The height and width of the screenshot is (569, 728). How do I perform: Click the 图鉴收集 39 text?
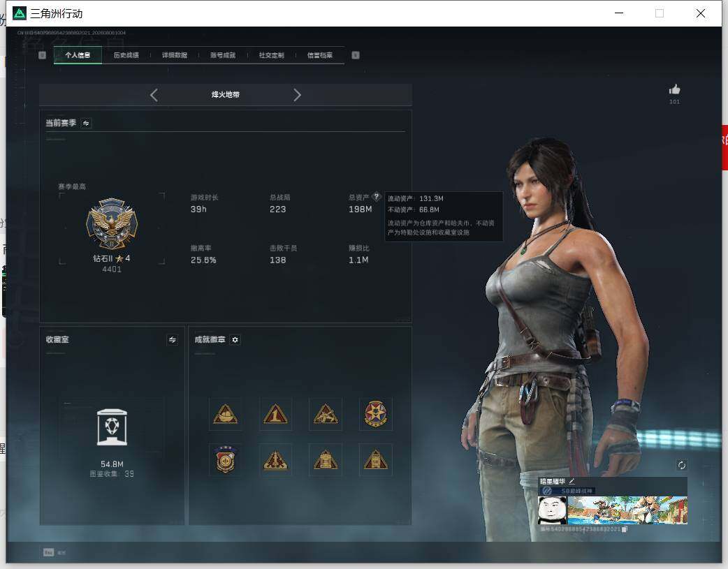click(x=112, y=474)
